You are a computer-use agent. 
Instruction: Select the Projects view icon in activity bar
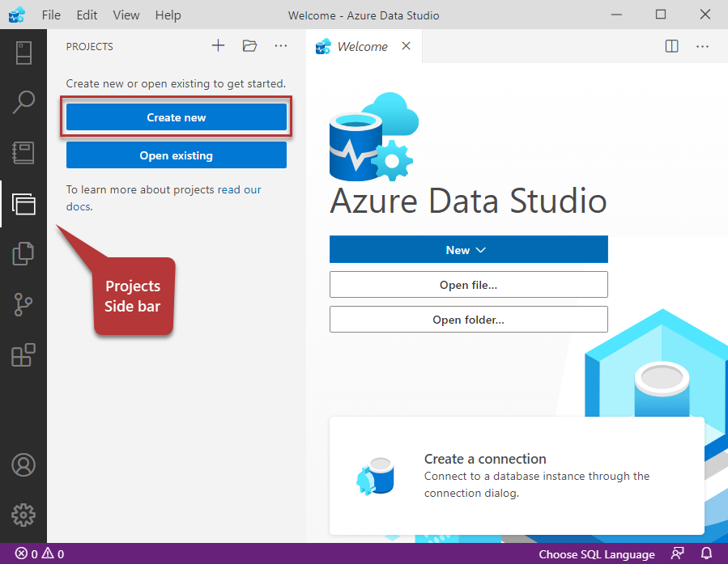23,204
